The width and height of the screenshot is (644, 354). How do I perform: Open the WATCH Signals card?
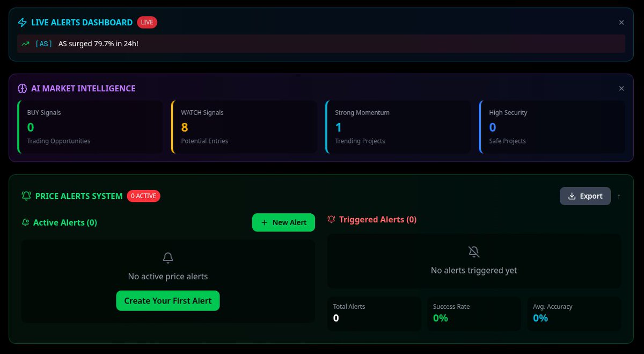tap(244, 127)
